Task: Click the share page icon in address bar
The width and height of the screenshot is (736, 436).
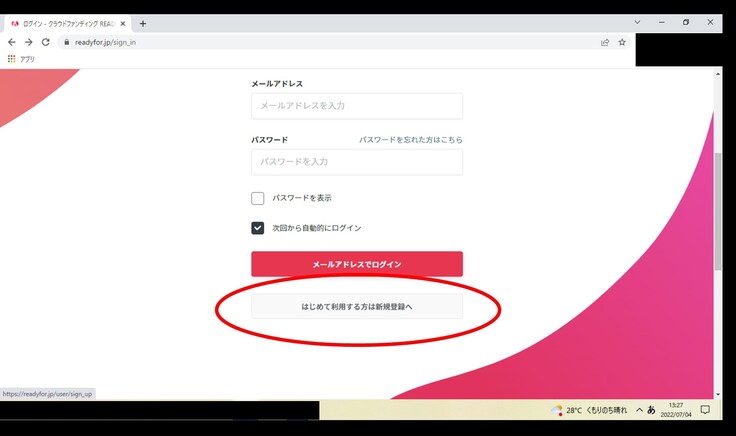Action: [x=605, y=42]
